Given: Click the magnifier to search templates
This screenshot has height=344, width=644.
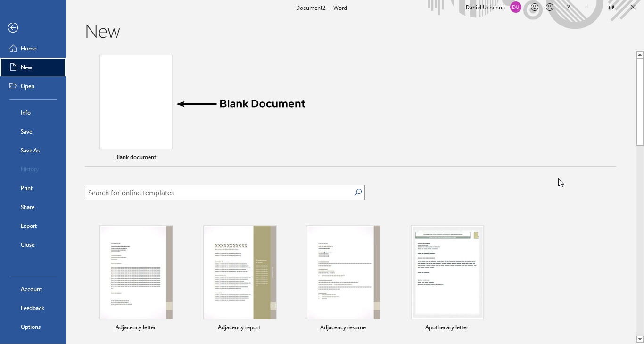Looking at the screenshot, I should [x=357, y=193].
